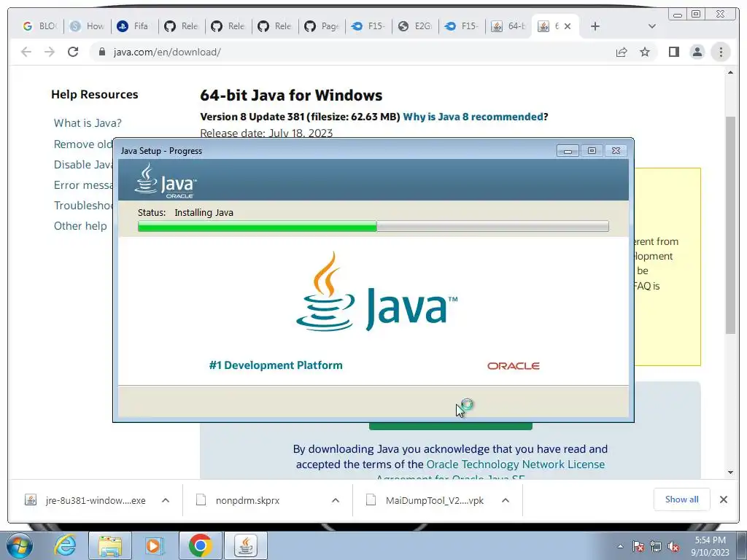The width and height of the screenshot is (747, 560).
Task: Open jre-8u381 downloaded exe file
Action: 86,500
